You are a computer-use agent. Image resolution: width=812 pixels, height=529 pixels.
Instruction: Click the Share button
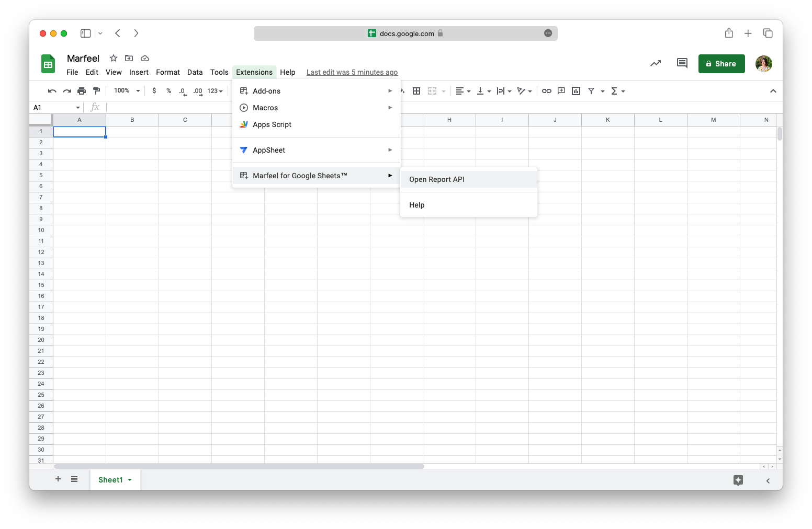721,63
